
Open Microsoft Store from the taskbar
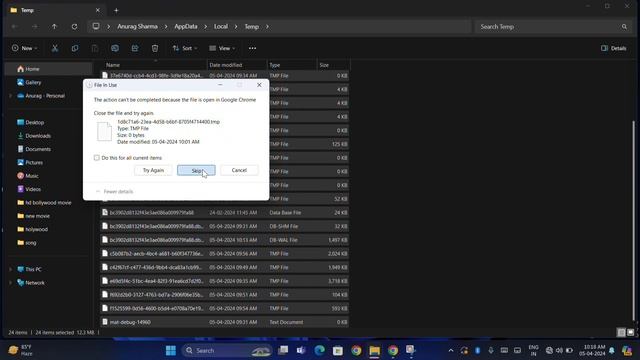coord(338,350)
